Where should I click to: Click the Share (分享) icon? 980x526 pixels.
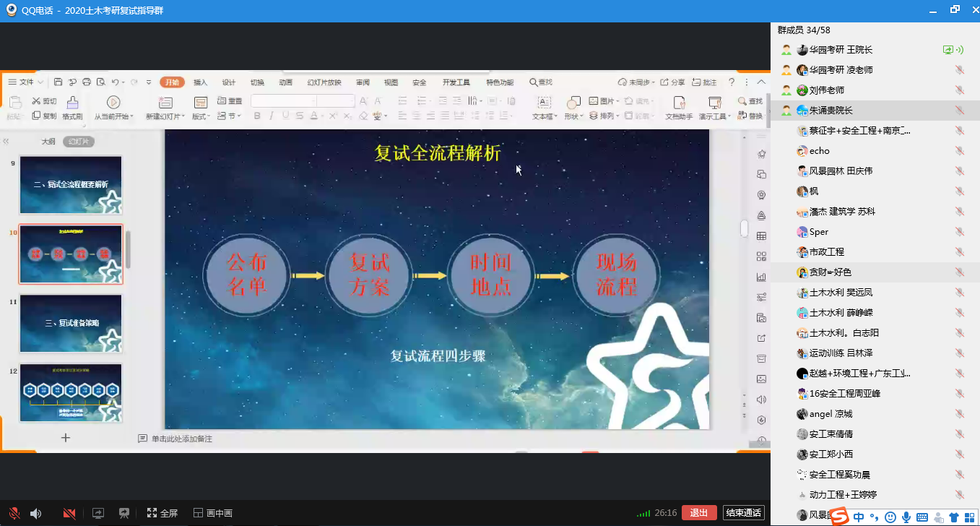click(672, 82)
